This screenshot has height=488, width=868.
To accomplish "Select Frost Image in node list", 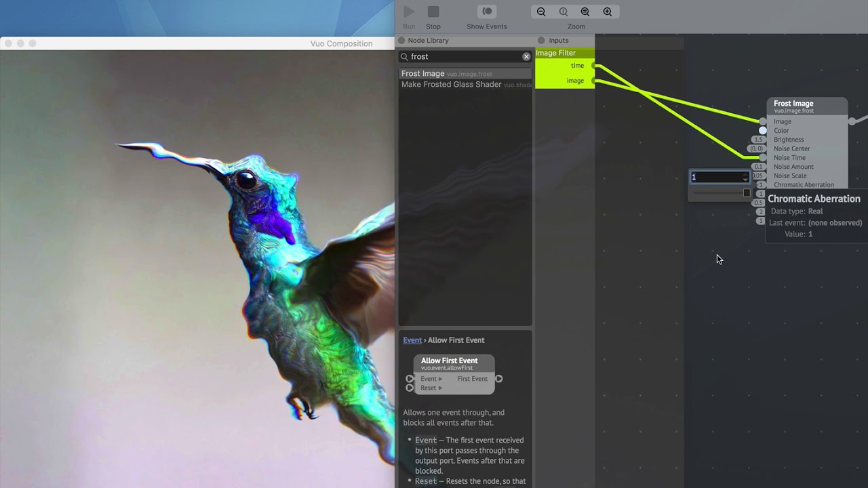I will point(422,73).
